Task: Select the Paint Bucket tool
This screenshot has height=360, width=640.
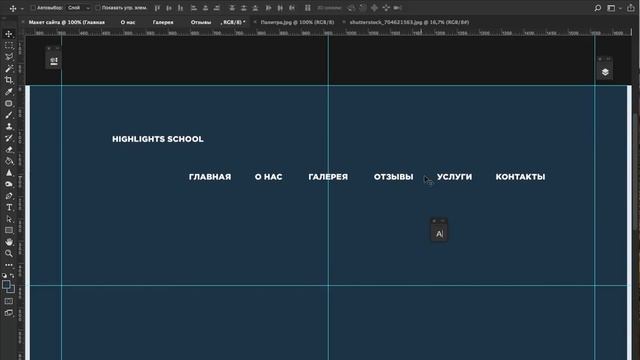Action: coord(9,161)
